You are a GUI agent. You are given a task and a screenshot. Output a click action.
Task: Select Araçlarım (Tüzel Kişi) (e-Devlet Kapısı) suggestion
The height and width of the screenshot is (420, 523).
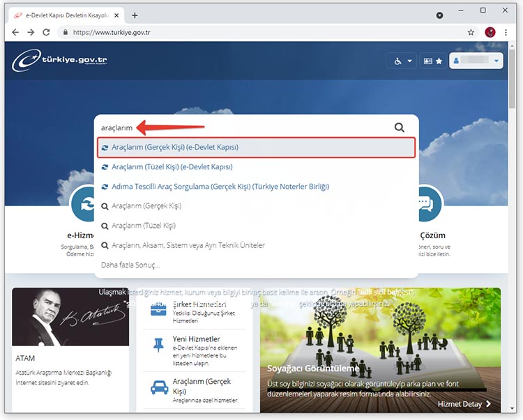[172, 167]
